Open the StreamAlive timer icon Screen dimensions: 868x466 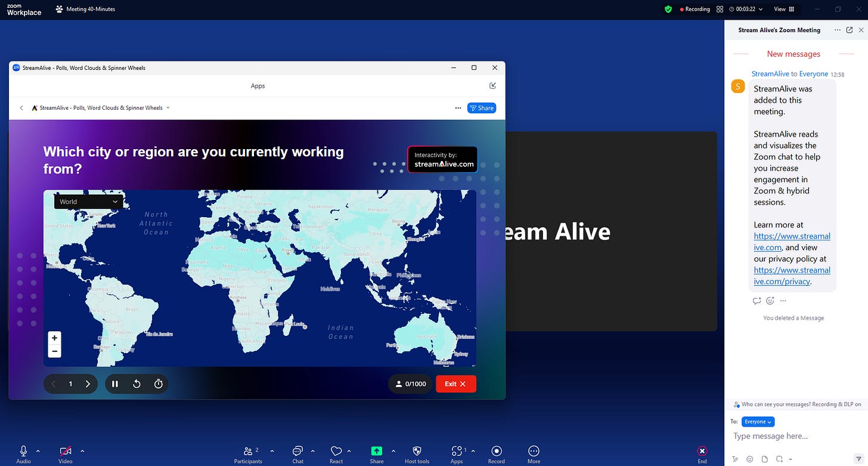point(159,384)
